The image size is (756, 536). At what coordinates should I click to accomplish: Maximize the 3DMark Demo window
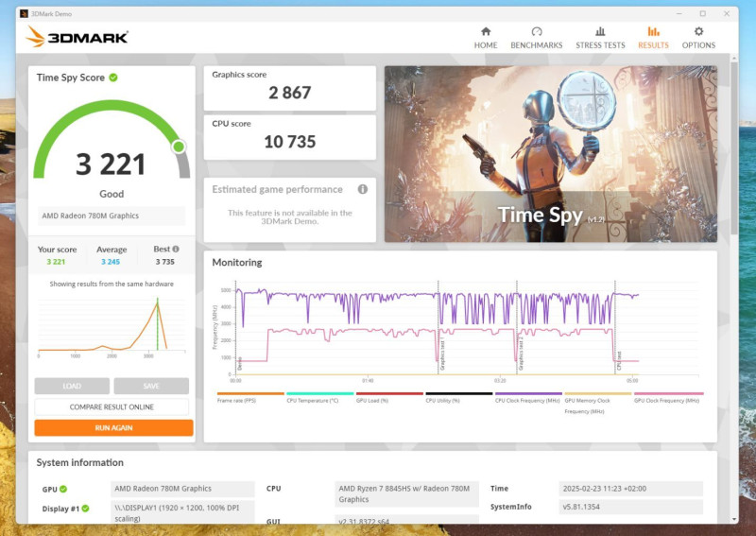pyautogui.click(x=703, y=13)
